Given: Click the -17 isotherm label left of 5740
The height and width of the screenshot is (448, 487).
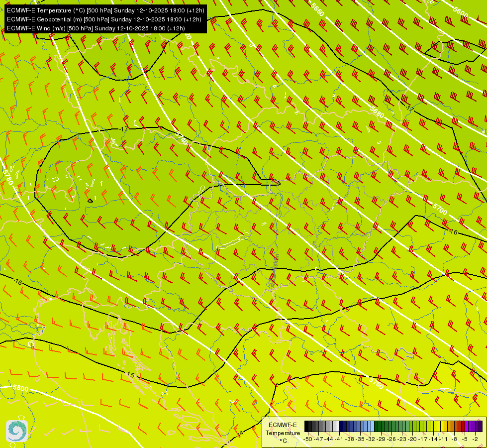Looking at the screenshot, I should coord(123,129).
